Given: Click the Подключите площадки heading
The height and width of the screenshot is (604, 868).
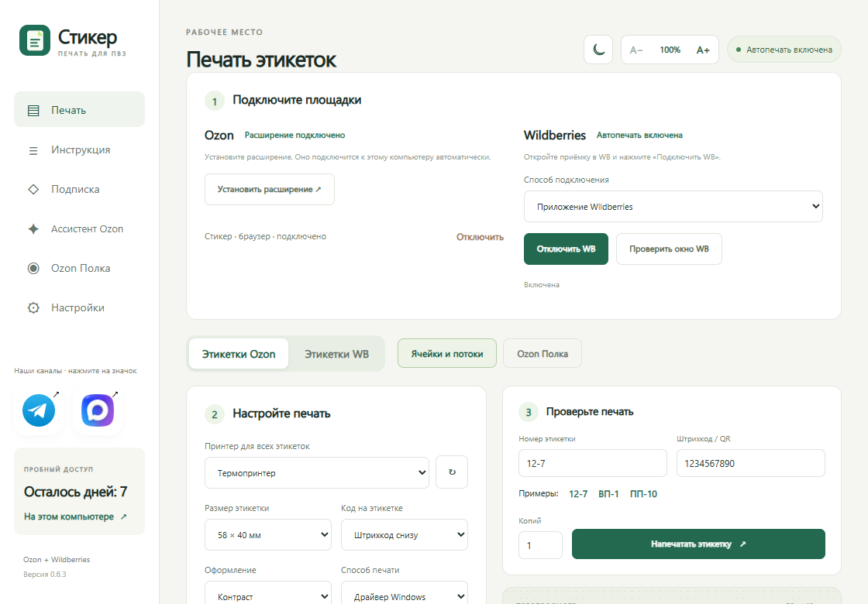Looking at the screenshot, I should click(297, 100).
